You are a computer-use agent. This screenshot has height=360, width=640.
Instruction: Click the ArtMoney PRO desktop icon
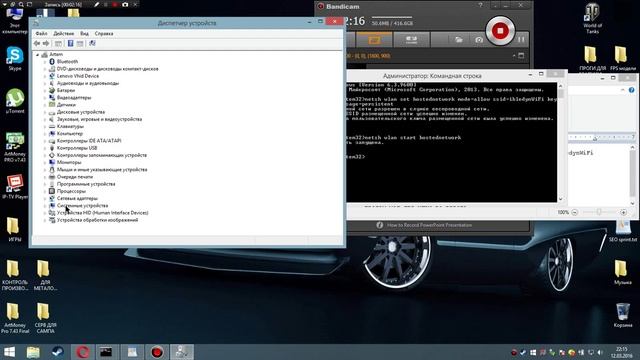[15, 147]
